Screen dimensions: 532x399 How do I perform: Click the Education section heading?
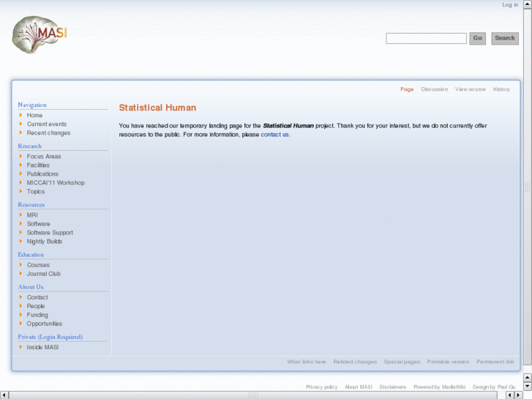(x=31, y=255)
